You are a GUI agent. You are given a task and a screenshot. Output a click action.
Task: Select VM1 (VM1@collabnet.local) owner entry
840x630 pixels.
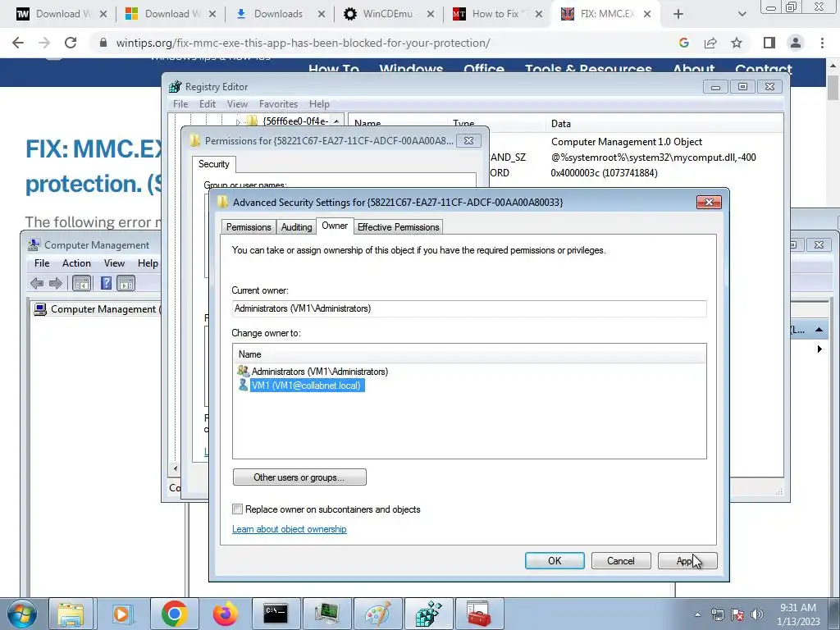[x=308, y=386]
